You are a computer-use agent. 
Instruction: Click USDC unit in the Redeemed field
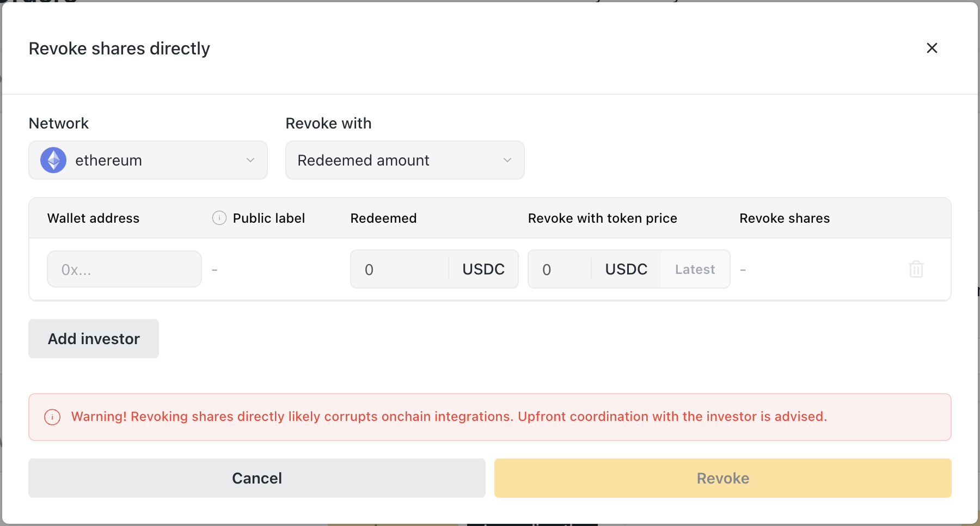[x=483, y=269]
